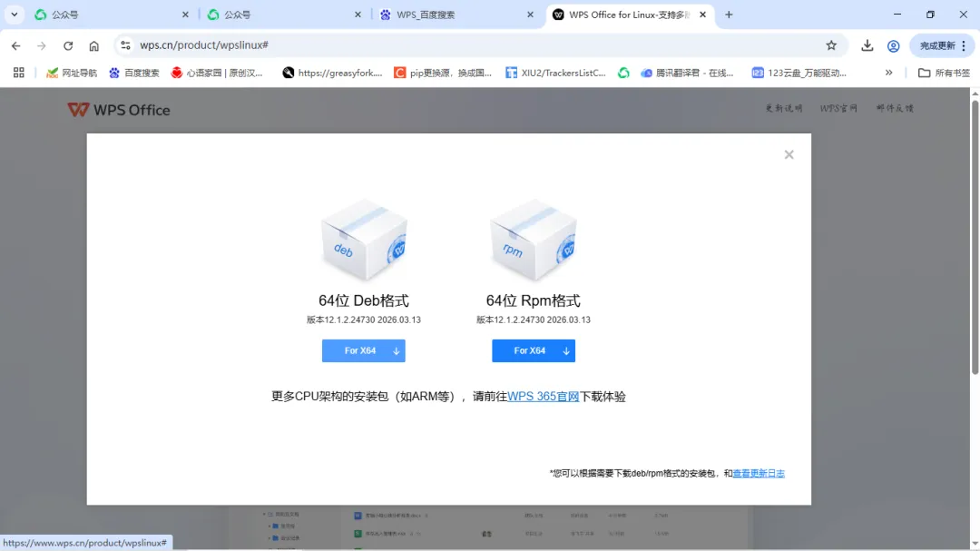The height and width of the screenshot is (551, 980).
Task: Open the 所有书签 folder
Action: pyautogui.click(x=944, y=73)
